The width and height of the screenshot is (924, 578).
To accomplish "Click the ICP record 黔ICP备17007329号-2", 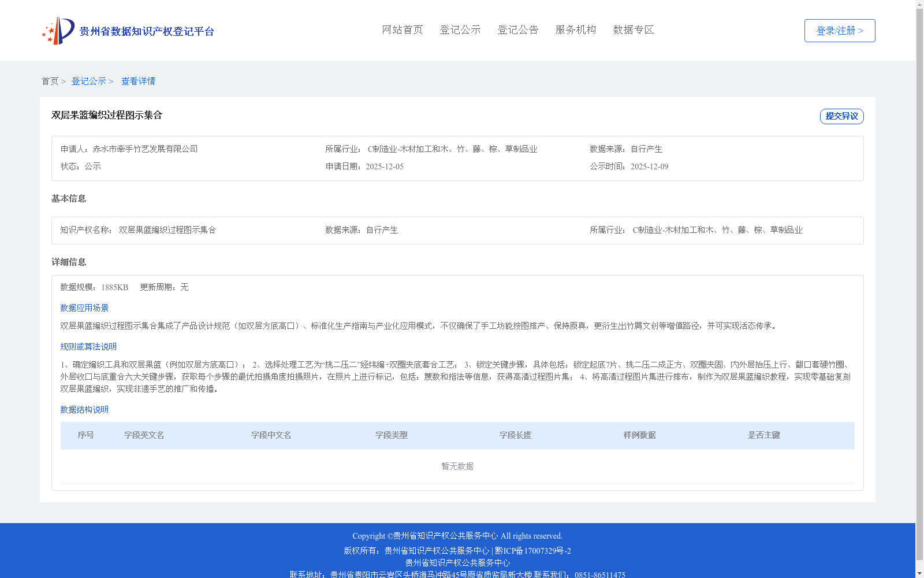I will pos(532,551).
